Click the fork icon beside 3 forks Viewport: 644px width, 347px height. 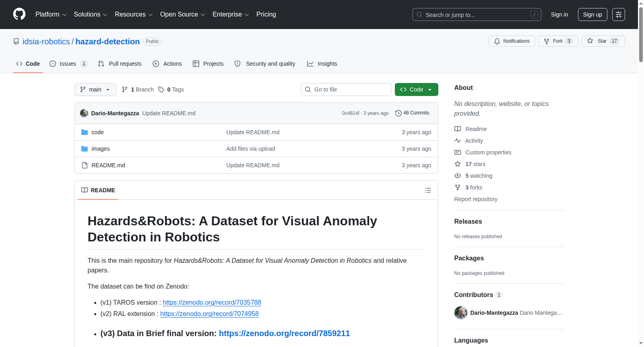pos(458,187)
